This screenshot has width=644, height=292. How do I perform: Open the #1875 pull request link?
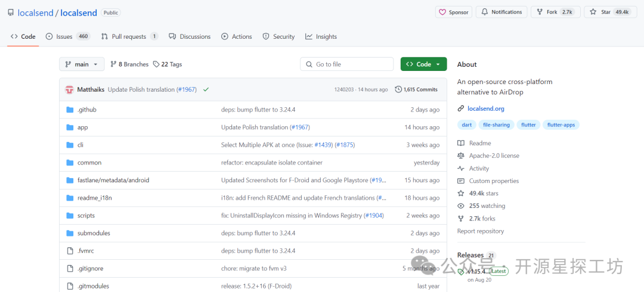point(345,145)
